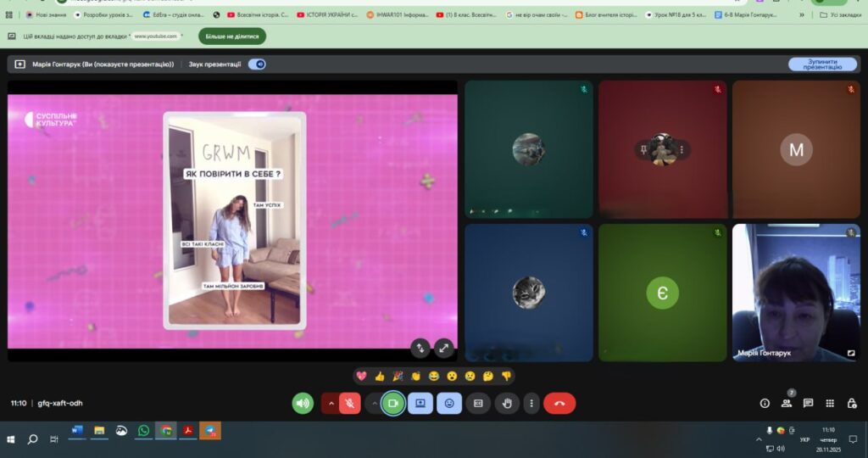868x458 pixels.
Task: Click the 'Зупинити презентацію' button
Action: [x=821, y=64]
